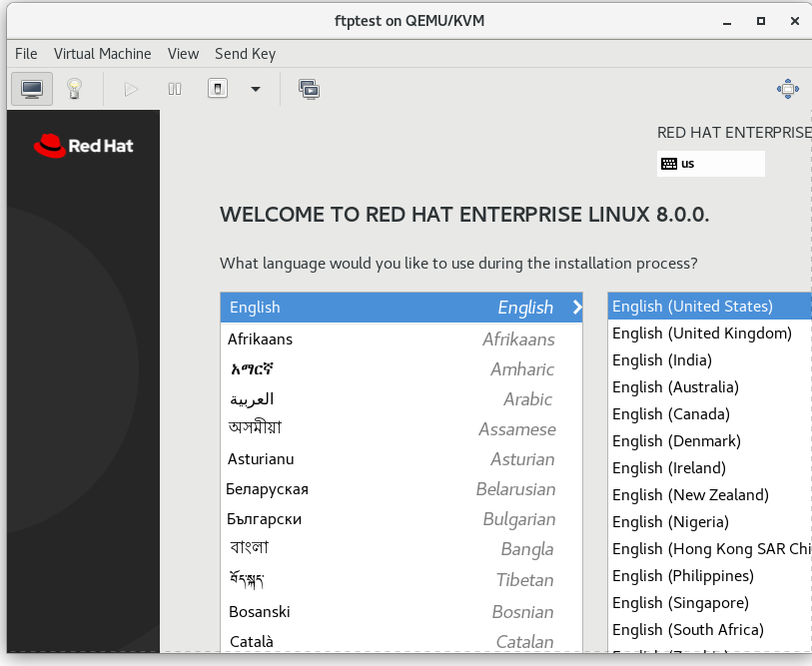Click the us keyboard layout indicator
This screenshot has width=812, height=666.
click(710, 164)
